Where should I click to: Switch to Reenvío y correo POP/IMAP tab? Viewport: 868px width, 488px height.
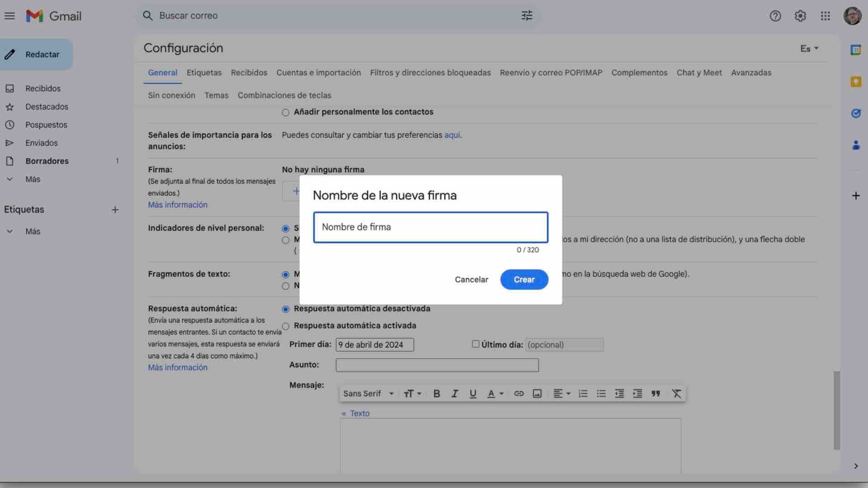551,73
